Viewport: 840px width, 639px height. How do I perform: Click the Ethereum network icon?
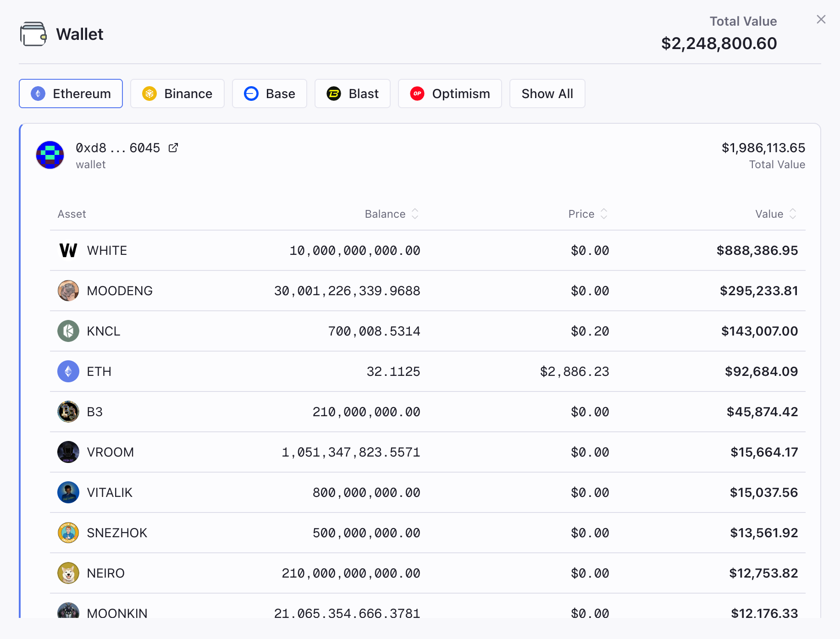click(39, 94)
